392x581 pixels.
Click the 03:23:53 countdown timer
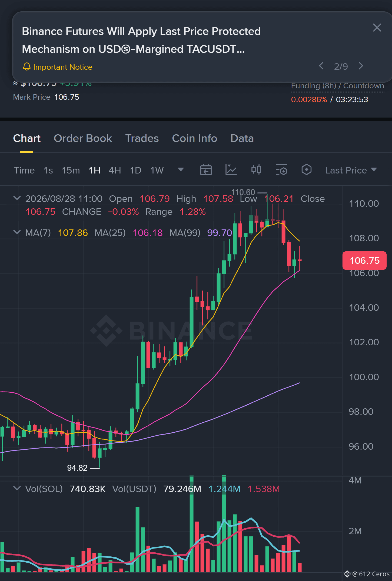point(352,99)
